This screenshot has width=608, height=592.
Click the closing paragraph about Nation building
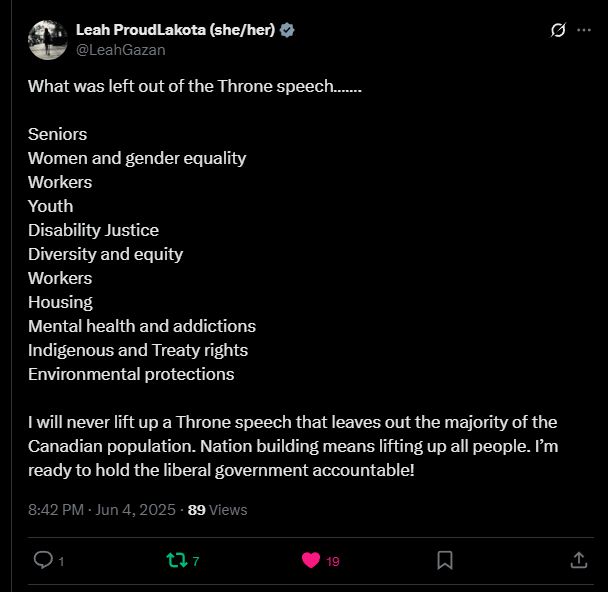293,446
